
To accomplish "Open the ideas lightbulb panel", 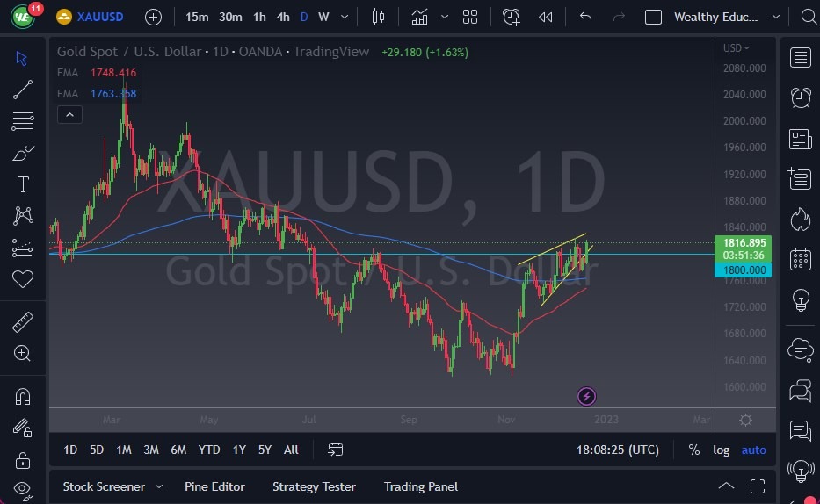I will pyautogui.click(x=800, y=299).
